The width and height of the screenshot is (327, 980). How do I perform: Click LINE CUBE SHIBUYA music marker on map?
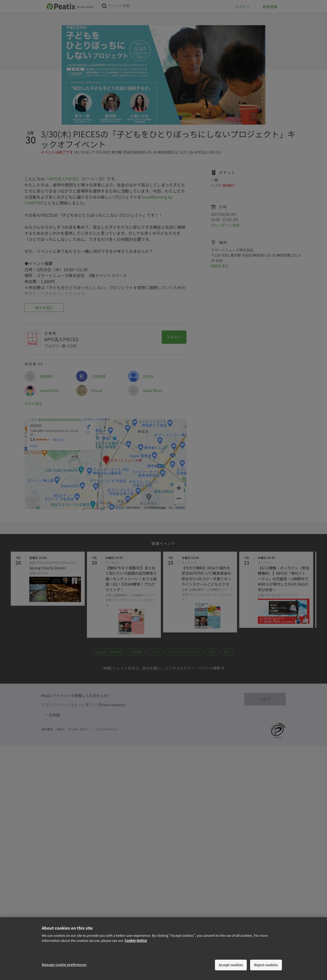point(81,470)
